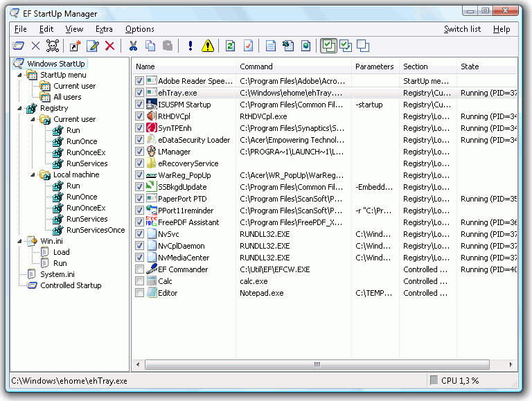Click the horizontal scrollbar thumb in list

317,364
